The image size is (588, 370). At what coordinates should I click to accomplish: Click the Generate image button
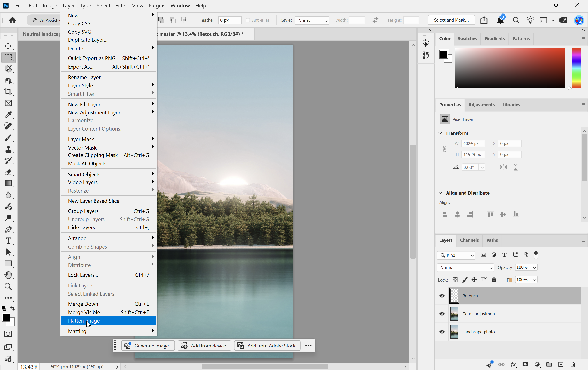(148, 346)
